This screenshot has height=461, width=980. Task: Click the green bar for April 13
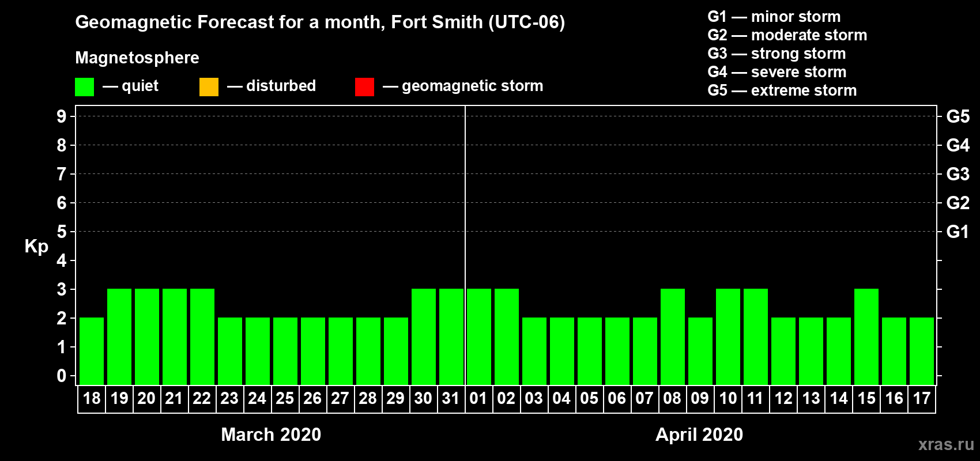811,351
